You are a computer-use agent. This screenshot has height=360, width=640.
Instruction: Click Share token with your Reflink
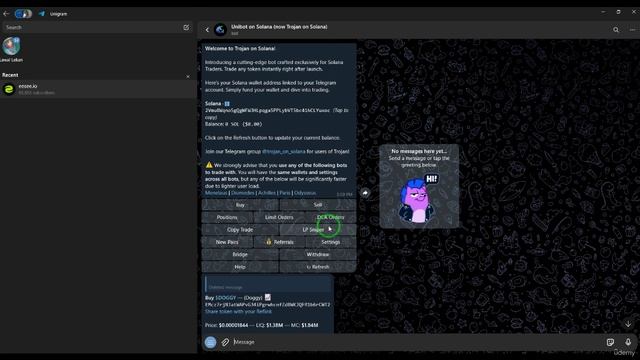click(x=238, y=311)
